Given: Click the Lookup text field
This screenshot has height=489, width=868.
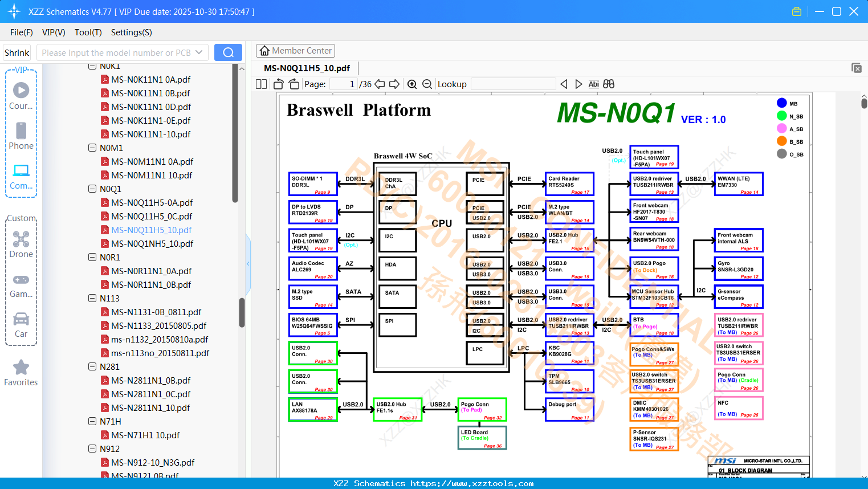Looking at the screenshot, I should pos(513,84).
